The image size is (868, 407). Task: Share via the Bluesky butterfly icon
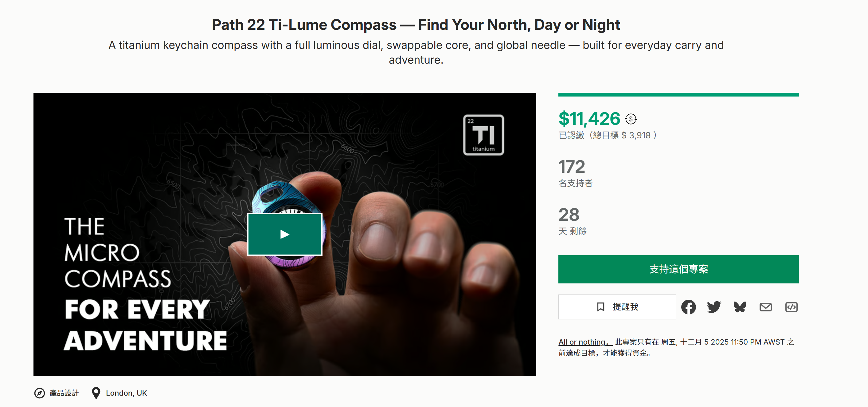click(x=740, y=307)
